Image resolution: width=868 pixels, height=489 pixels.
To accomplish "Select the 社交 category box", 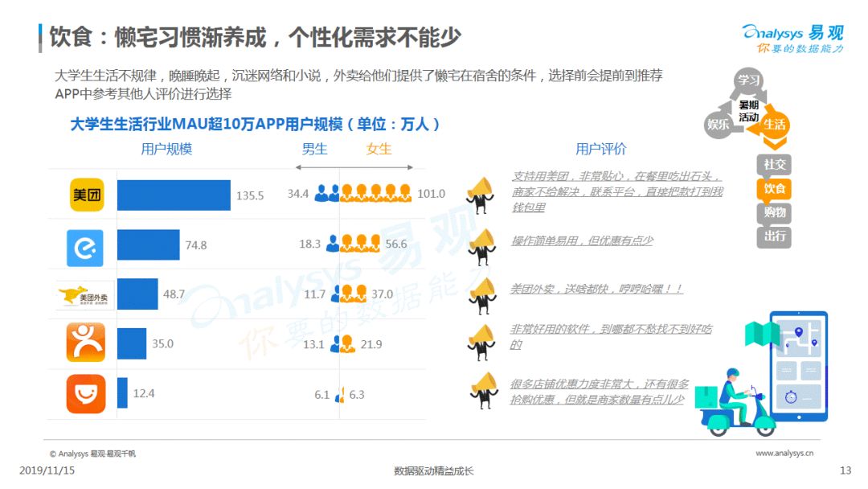I will click(774, 165).
